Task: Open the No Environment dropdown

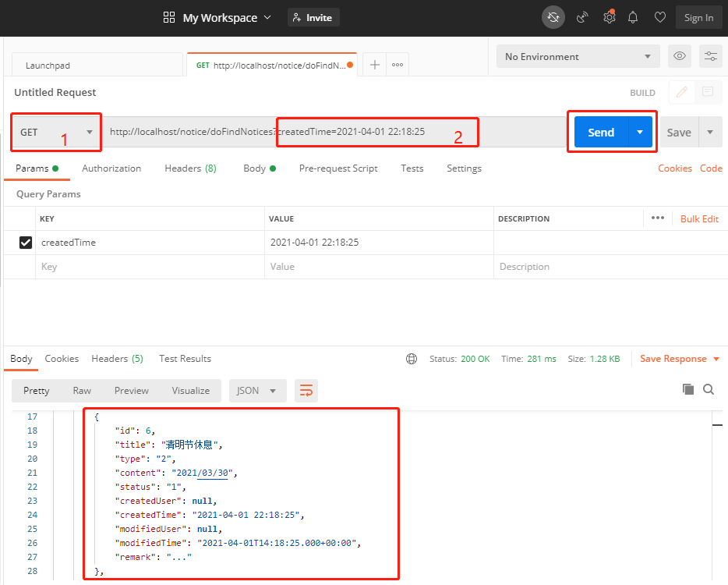Action: pos(578,56)
